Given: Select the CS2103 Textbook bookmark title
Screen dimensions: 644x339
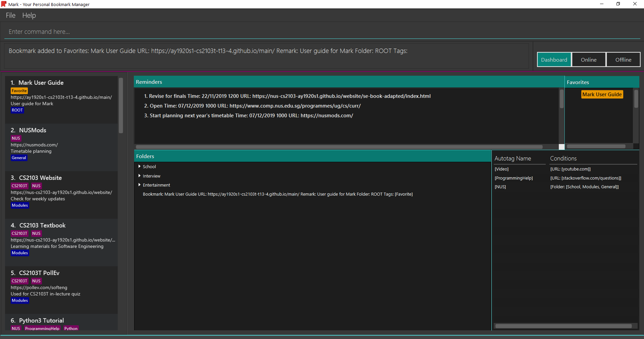Looking at the screenshot, I should (42, 225).
